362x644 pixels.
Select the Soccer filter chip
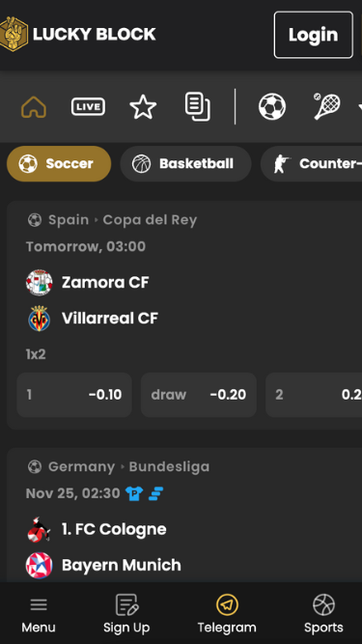point(59,164)
